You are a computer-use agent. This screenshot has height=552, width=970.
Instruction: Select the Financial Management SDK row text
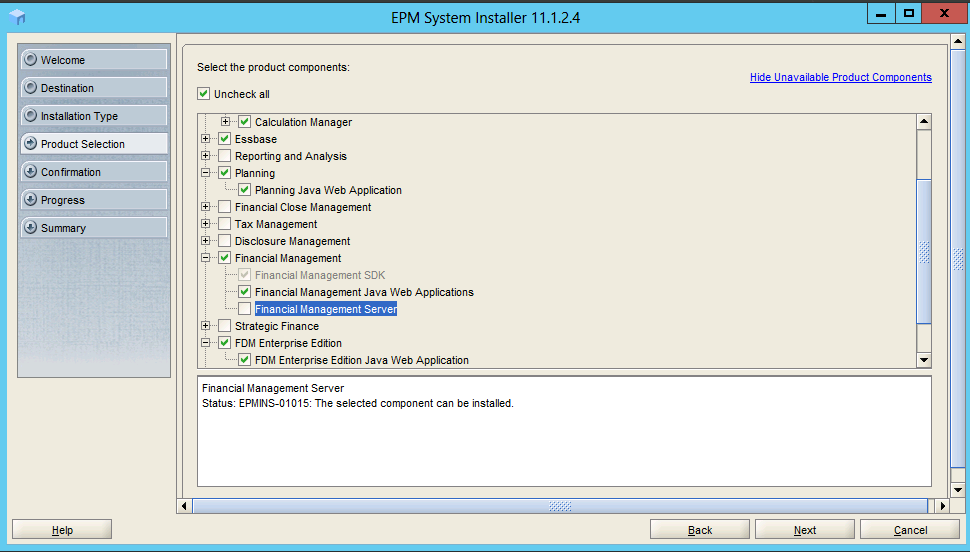[x=320, y=275]
